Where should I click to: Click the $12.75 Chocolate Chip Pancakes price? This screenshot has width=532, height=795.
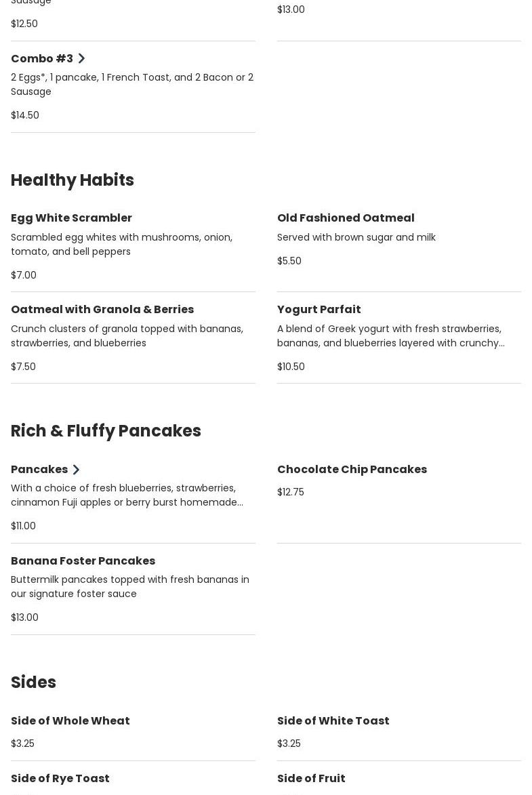pyautogui.click(x=290, y=492)
